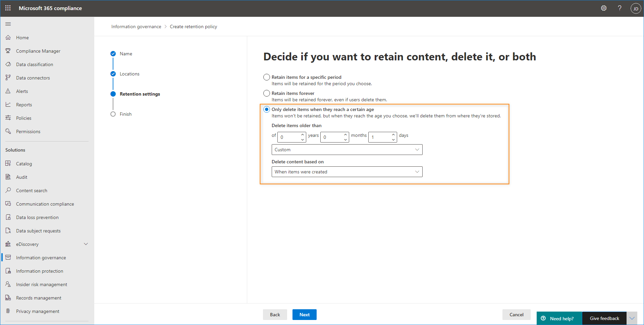
Task: Collapse the navigation pane with hamburger menu
Action: click(8, 24)
